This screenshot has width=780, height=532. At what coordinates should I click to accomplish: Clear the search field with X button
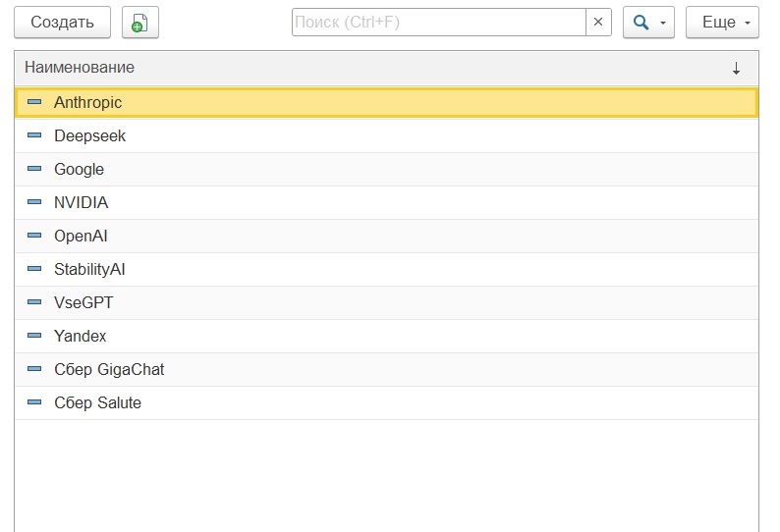(x=598, y=22)
